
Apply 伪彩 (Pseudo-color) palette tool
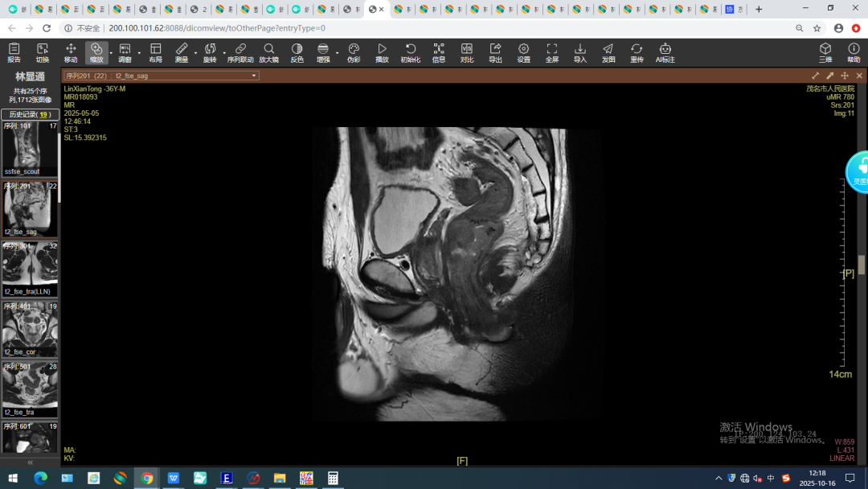point(354,52)
